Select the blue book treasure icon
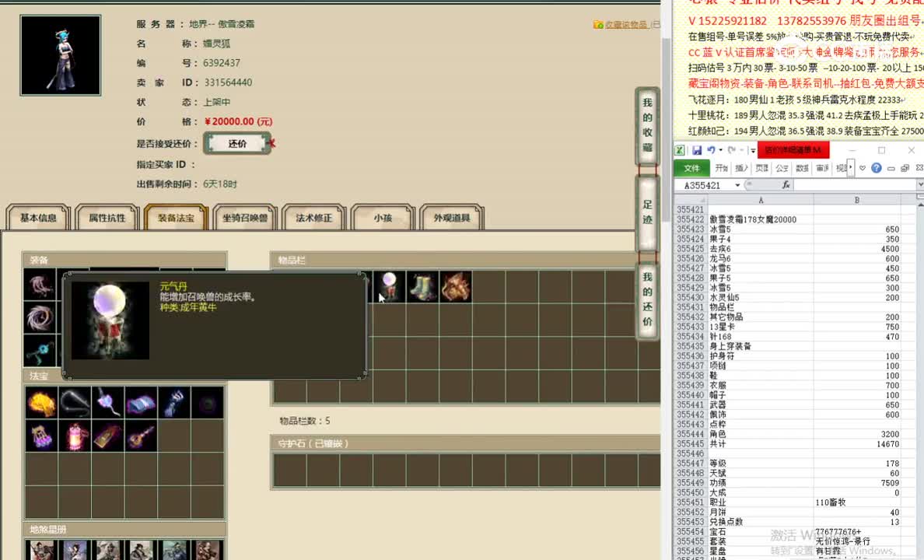The width and height of the screenshot is (924, 560). [x=141, y=403]
